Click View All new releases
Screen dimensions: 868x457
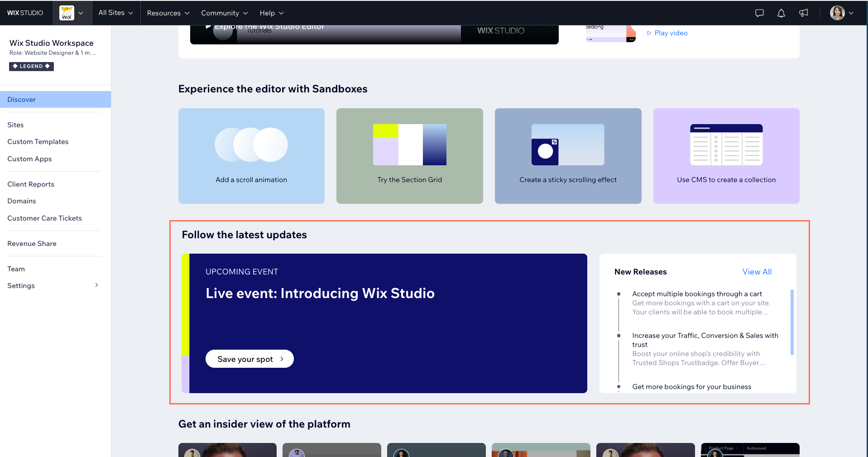757,272
